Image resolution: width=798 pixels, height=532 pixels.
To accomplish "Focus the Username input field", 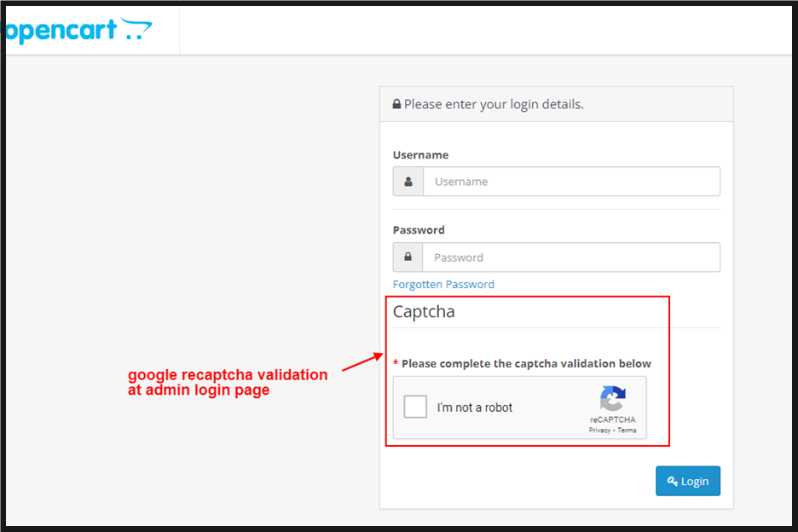I will [x=571, y=182].
